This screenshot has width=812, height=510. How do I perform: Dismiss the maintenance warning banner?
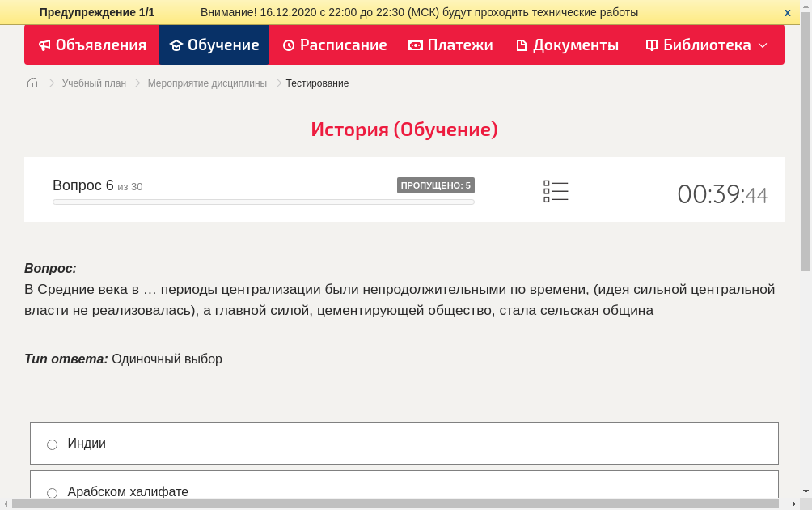(786, 11)
